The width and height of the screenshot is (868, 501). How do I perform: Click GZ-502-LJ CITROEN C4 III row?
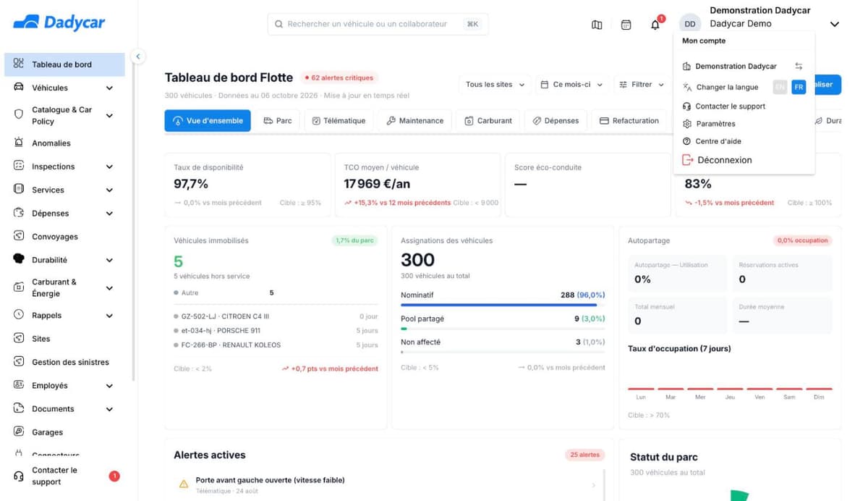coord(276,316)
